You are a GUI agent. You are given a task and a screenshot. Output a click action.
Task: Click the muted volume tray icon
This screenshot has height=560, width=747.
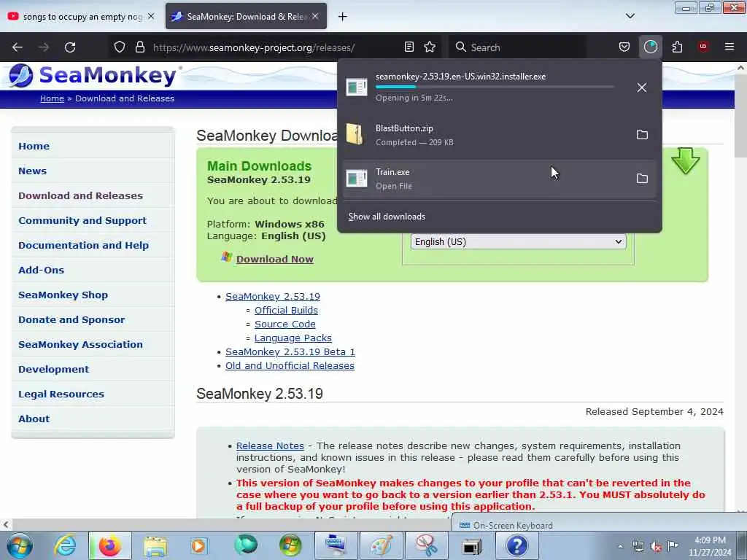pyautogui.click(x=656, y=547)
